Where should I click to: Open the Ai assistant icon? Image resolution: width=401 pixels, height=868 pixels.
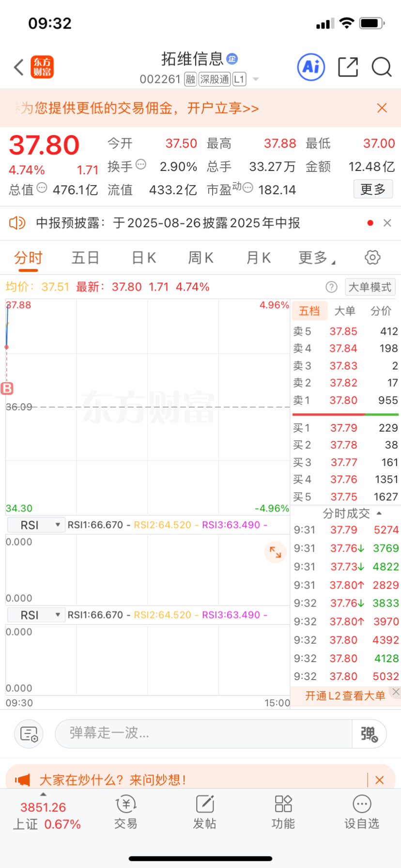point(311,67)
